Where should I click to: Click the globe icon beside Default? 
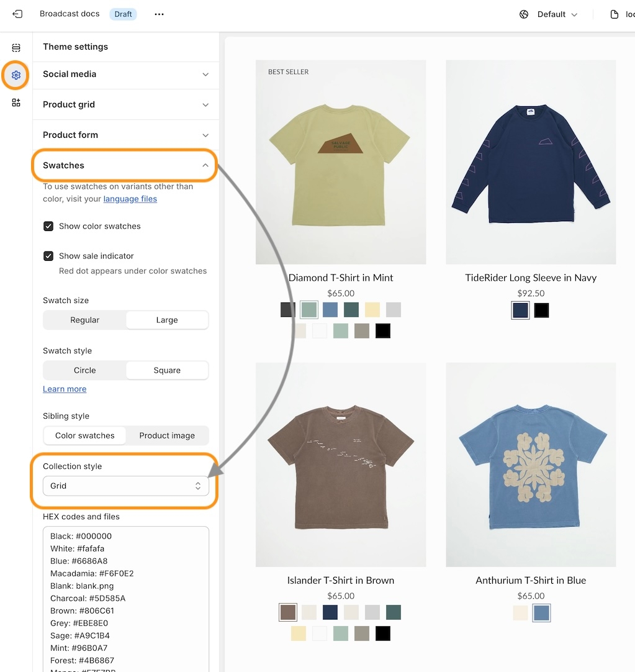coord(524,14)
